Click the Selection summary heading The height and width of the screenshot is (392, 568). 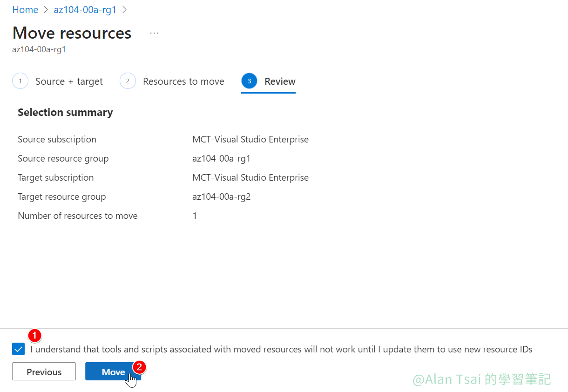[65, 112]
